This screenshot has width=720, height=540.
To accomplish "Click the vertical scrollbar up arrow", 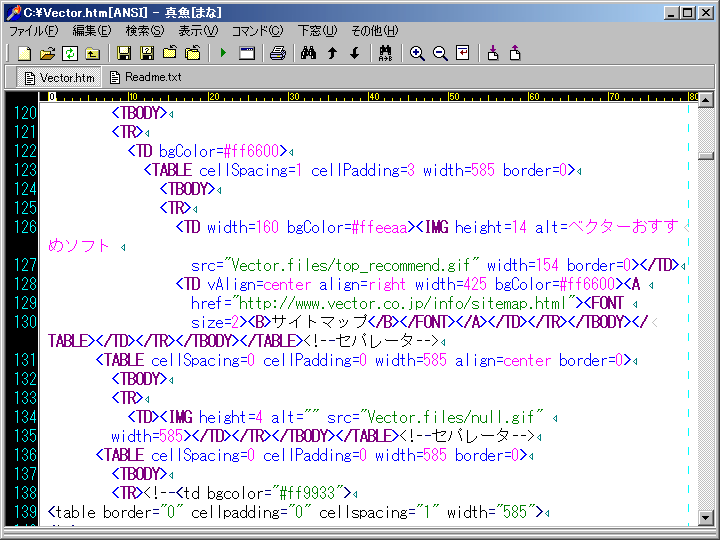I will pos(706,100).
